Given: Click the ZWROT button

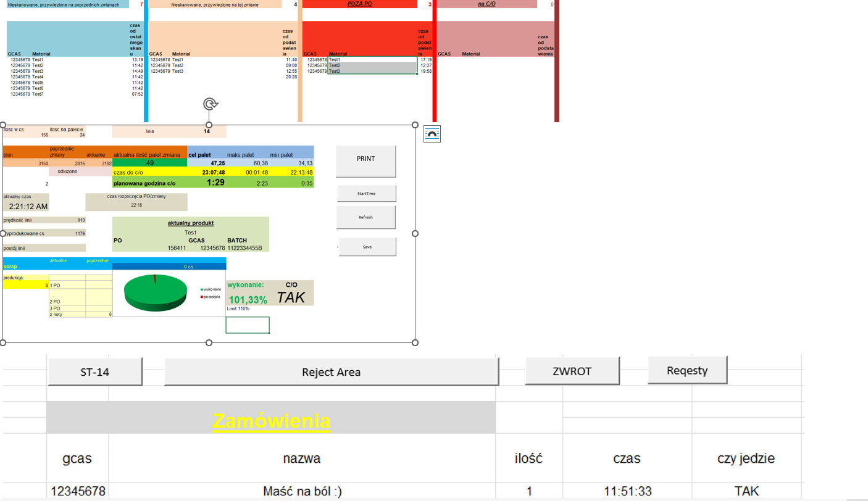Looking at the screenshot, I should [572, 371].
